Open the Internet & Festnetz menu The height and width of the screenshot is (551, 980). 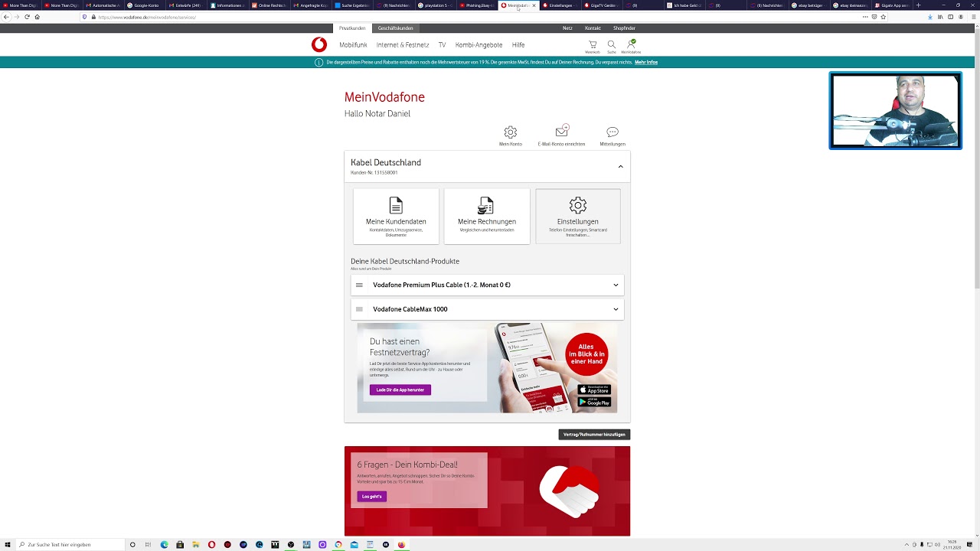403,45
